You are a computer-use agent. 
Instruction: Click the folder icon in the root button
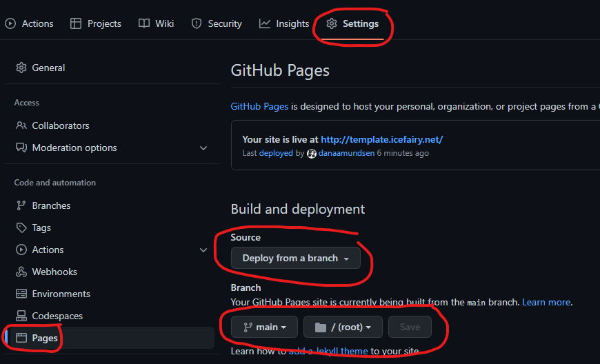click(321, 327)
